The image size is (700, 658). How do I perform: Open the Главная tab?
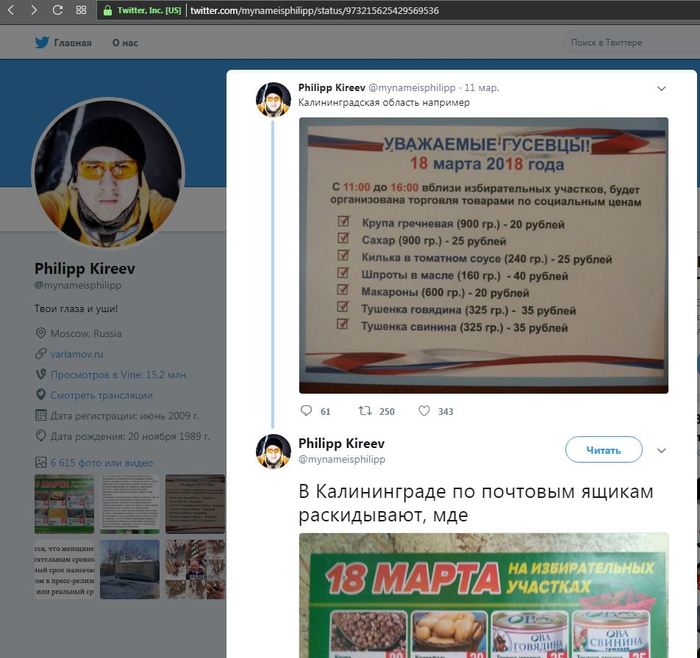72,43
